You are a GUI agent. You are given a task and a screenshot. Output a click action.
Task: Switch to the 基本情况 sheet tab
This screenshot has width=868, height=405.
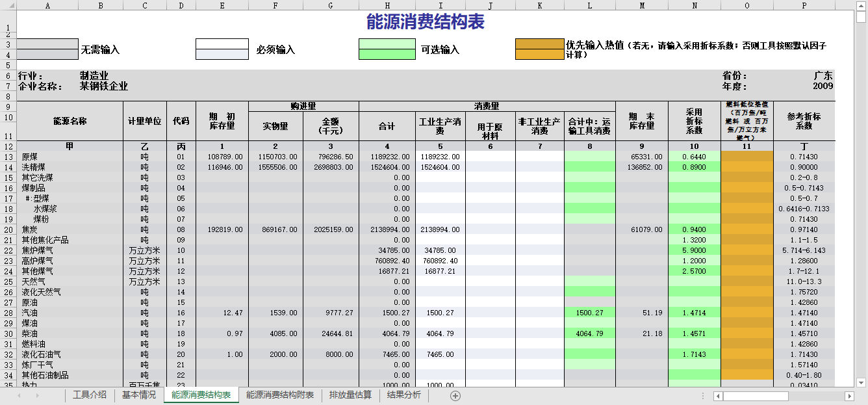point(139,395)
